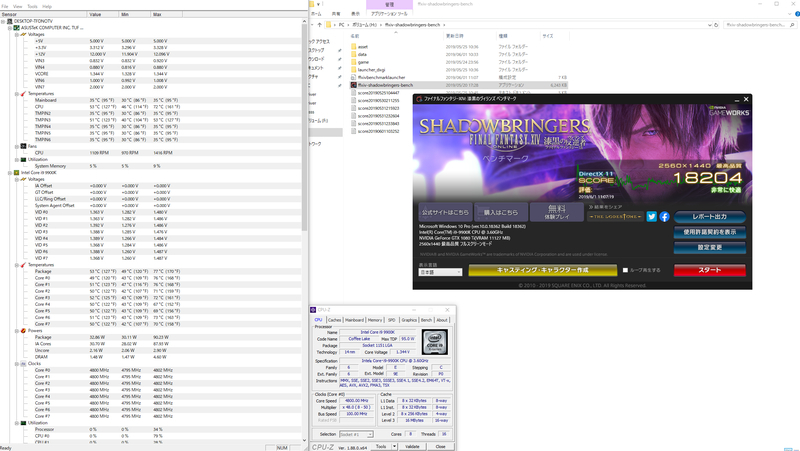Click the red スタート button
800x451 pixels.
[x=709, y=270]
